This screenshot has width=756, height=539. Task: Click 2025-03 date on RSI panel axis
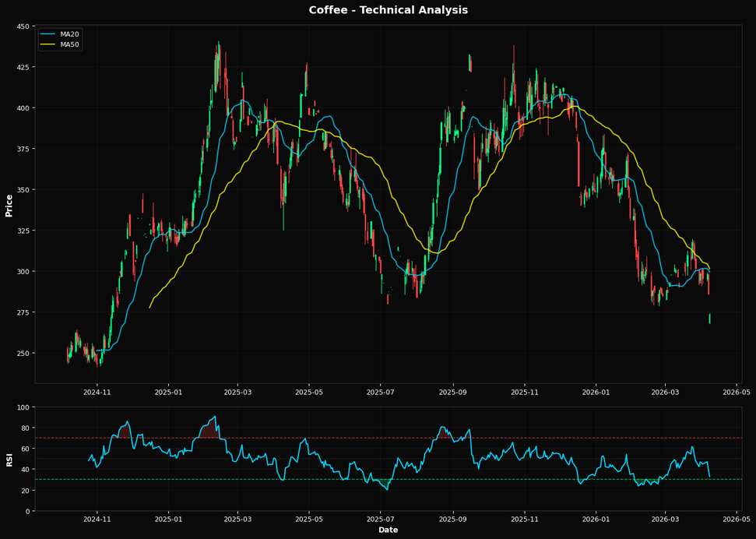(x=237, y=520)
